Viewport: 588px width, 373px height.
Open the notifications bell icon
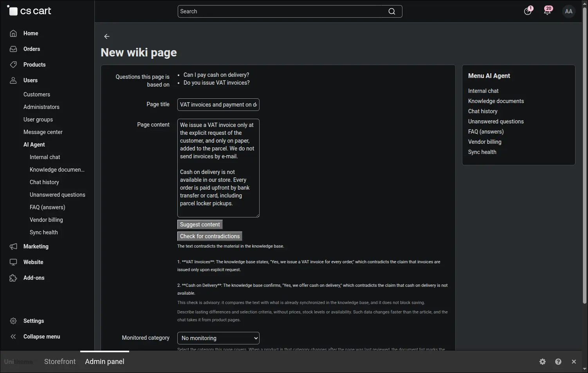(547, 11)
